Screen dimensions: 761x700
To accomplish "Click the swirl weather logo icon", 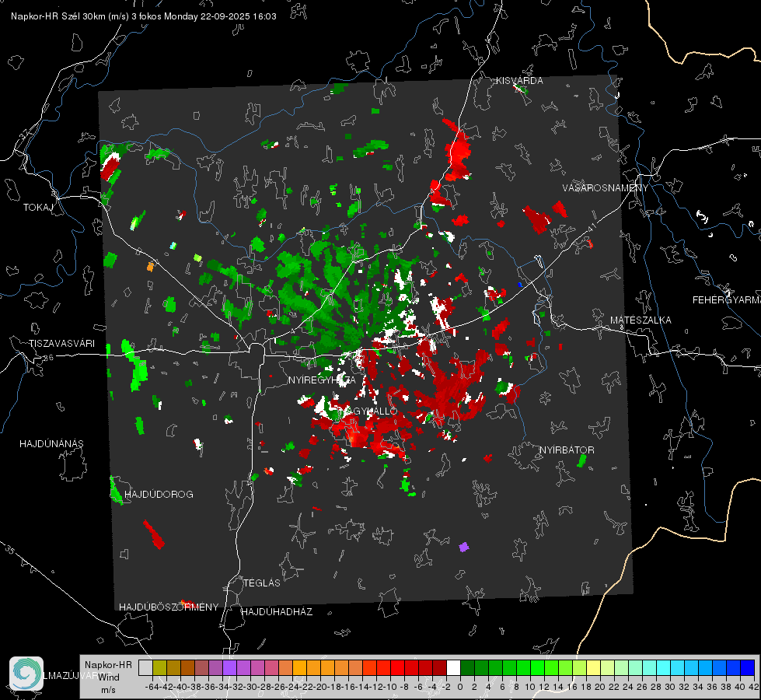I will point(26,674).
